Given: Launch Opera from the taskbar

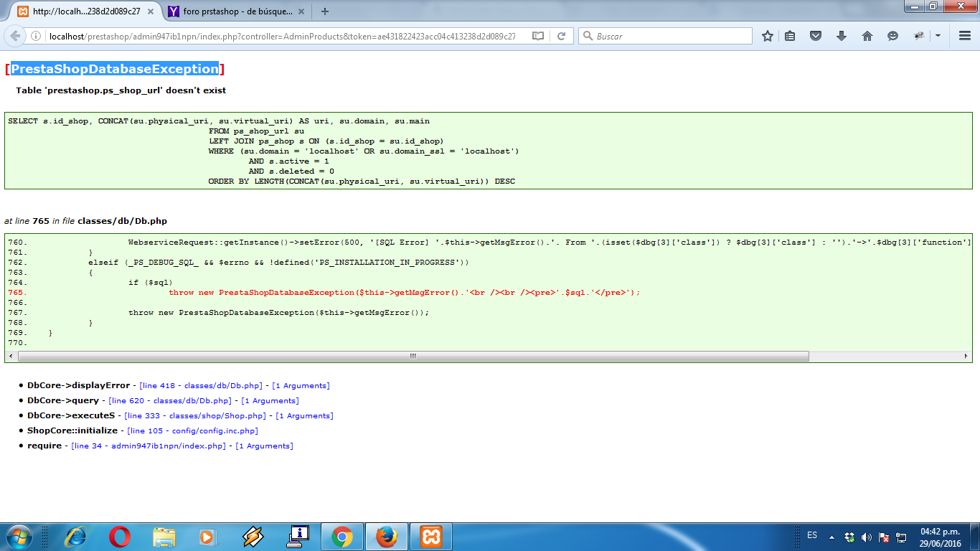Looking at the screenshot, I should (x=120, y=537).
